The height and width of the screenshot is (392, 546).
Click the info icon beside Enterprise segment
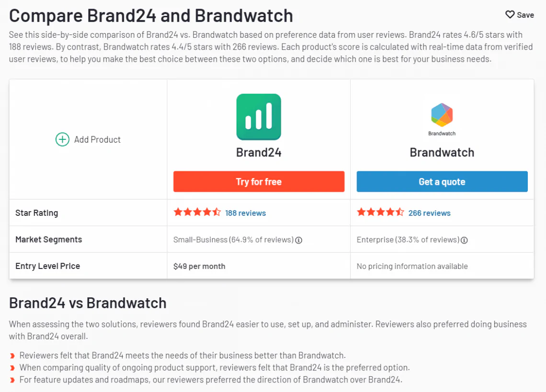click(x=464, y=240)
